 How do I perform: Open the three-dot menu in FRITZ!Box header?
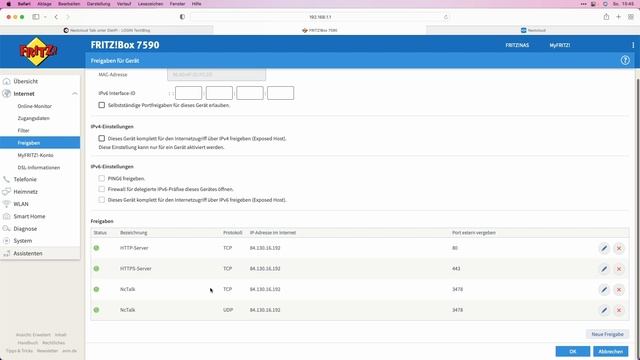click(633, 45)
